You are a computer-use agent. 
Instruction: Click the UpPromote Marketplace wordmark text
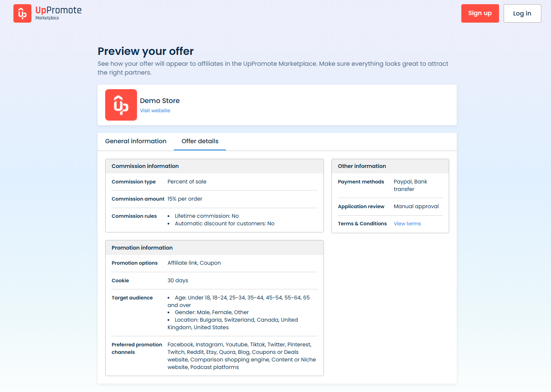tap(58, 13)
